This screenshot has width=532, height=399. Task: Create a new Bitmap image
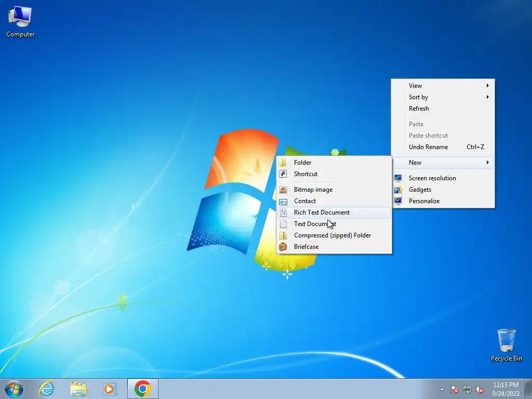click(x=334, y=190)
